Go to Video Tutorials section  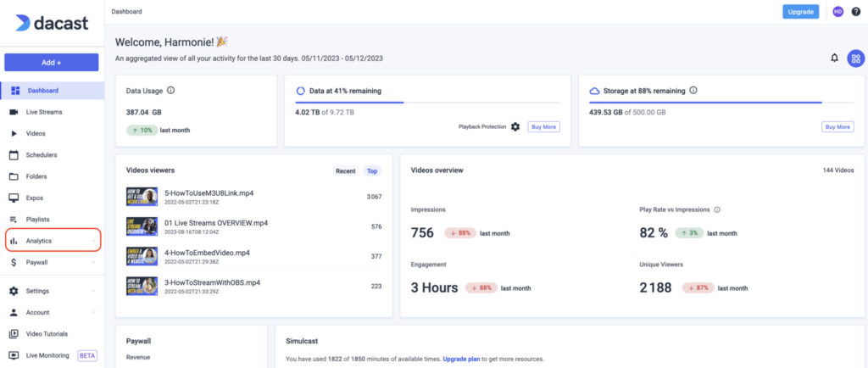point(47,334)
